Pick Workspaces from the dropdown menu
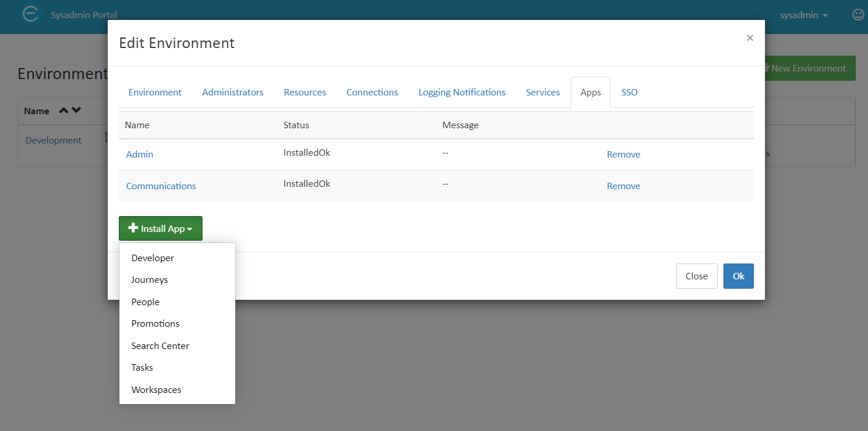 pos(177,390)
